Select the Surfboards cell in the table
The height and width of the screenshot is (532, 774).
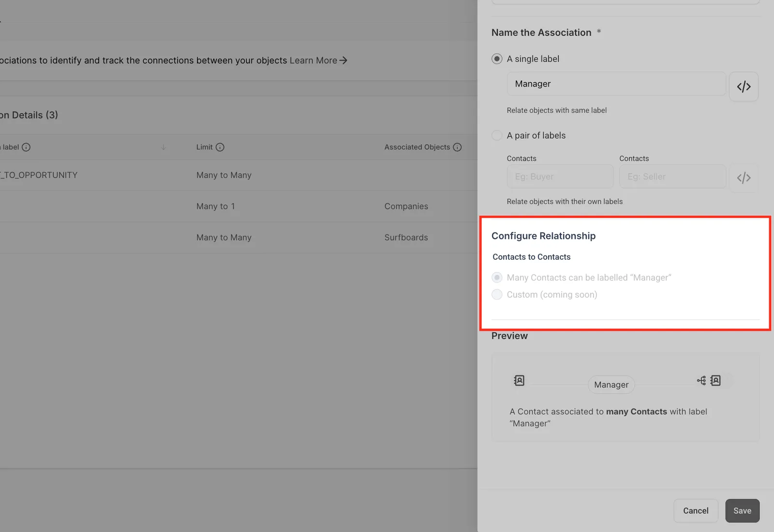click(x=406, y=237)
